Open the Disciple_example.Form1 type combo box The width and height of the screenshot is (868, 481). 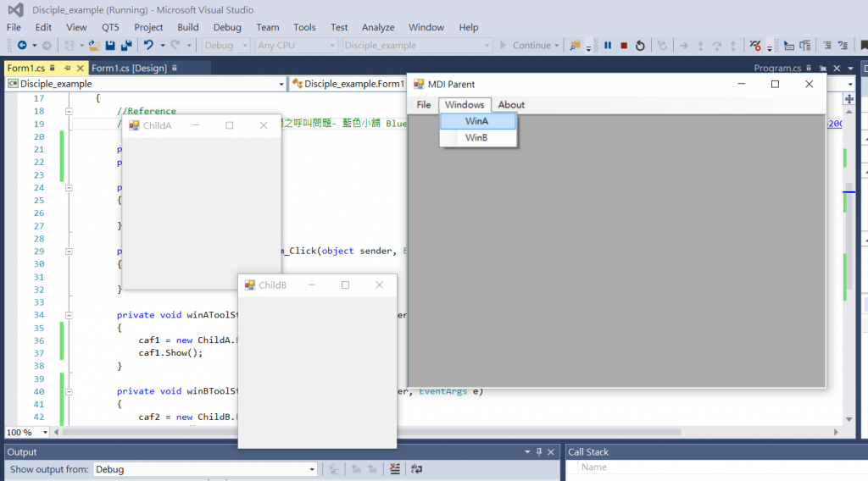348,84
